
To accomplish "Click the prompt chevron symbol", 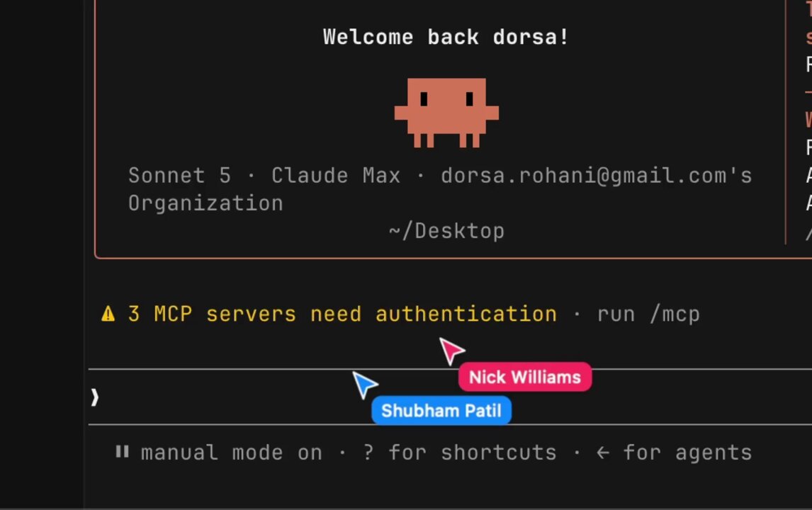I will [95, 397].
